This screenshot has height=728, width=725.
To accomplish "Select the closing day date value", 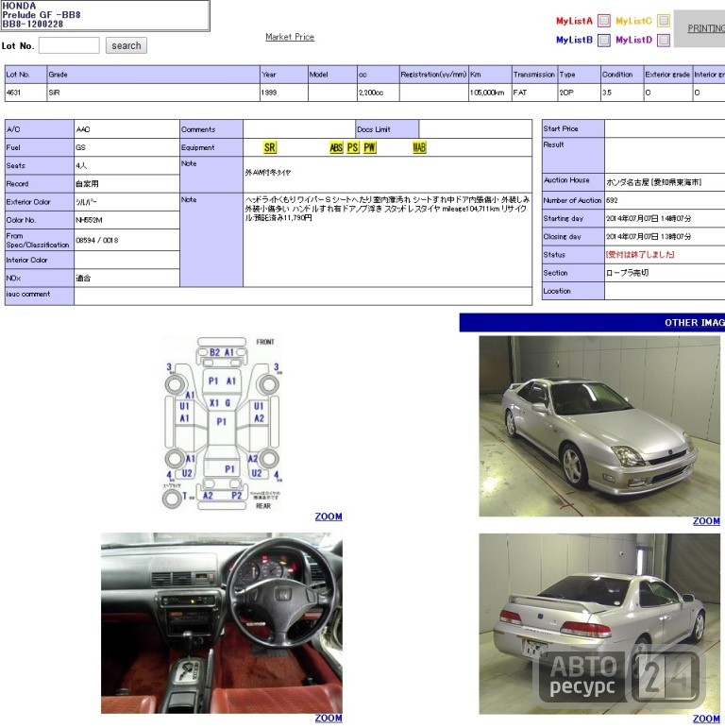I will point(649,236).
